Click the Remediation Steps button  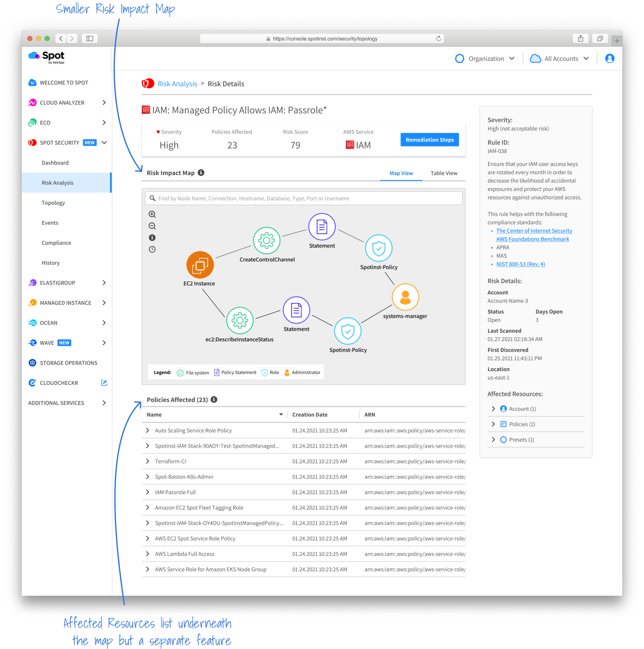[x=429, y=140]
